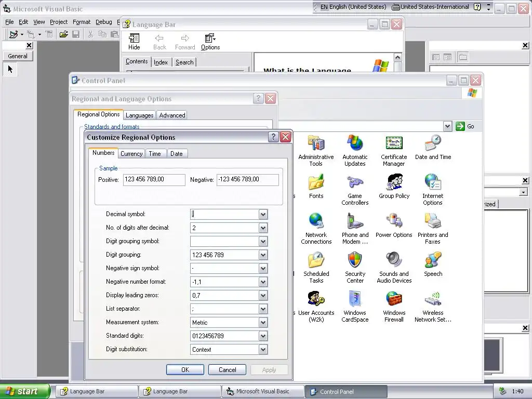The image size is (532, 399).
Task: Click scroll up arrow in Language Bar help
Action: (397, 57)
